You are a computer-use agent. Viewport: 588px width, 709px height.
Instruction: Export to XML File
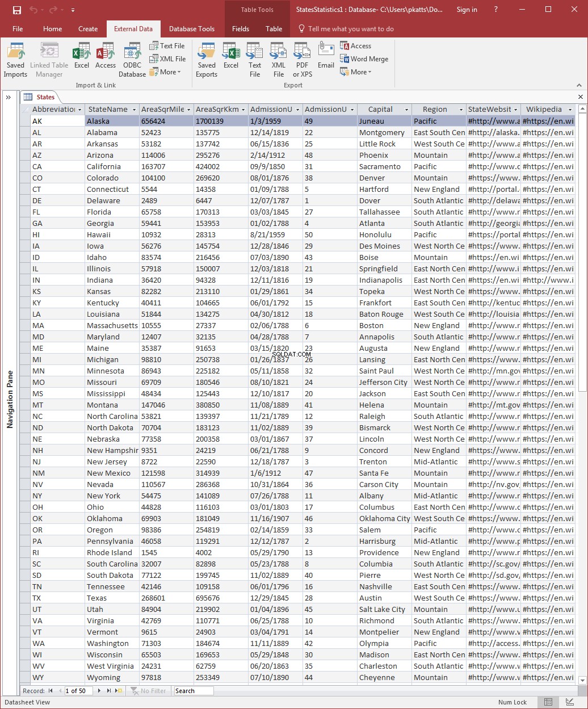click(x=278, y=60)
